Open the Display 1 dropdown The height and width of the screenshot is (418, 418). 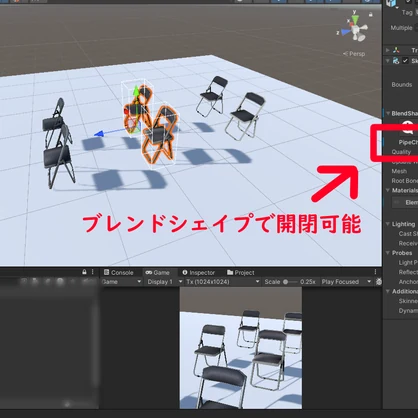pos(165,282)
